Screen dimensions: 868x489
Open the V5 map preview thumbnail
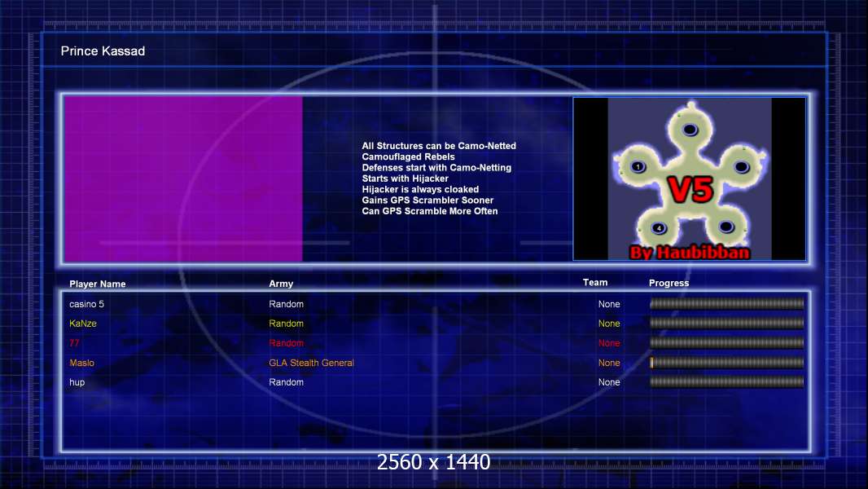pyautogui.click(x=689, y=178)
